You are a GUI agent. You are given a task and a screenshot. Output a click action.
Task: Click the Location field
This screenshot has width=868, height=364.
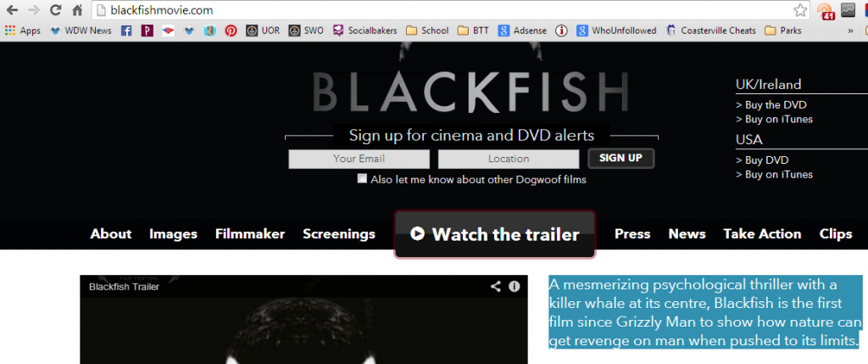pos(509,159)
